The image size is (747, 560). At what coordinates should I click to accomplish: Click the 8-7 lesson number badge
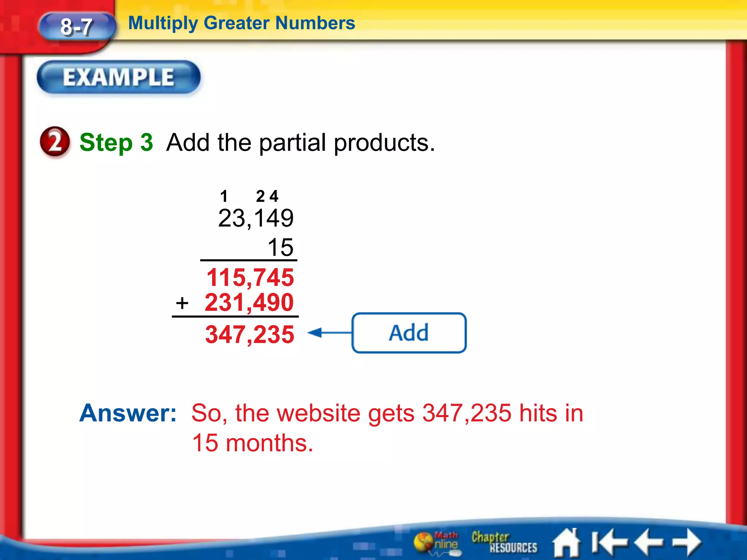coord(77,27)
